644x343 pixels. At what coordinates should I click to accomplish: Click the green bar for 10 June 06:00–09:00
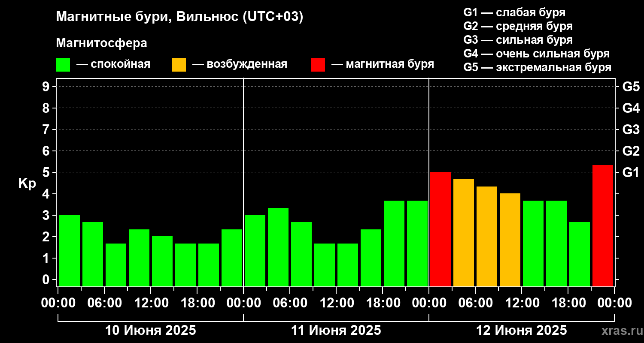(116, 265)
